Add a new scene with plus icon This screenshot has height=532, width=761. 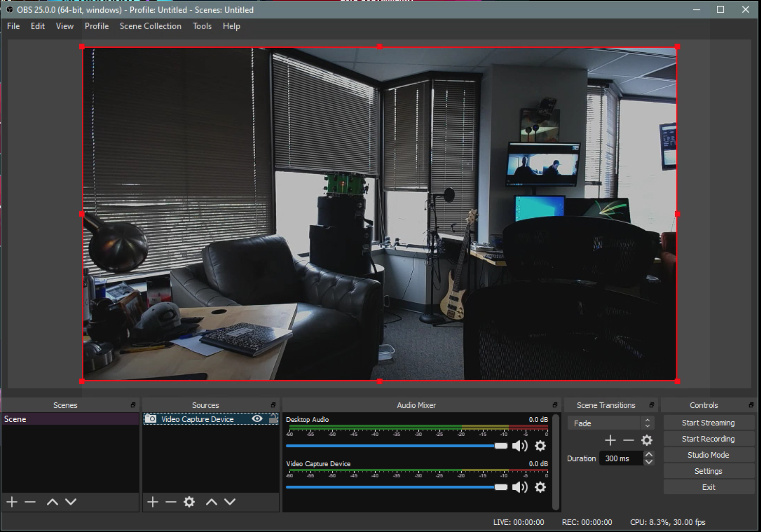pyautogui.click(x=12, y=502)
